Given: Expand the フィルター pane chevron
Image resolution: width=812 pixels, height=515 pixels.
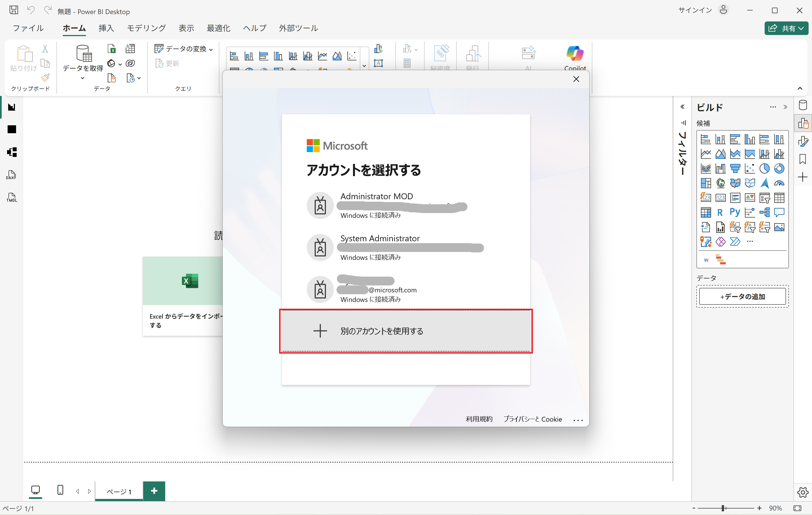Looking at the screenshot, I should pyautogui.click(x=682, y=107).
